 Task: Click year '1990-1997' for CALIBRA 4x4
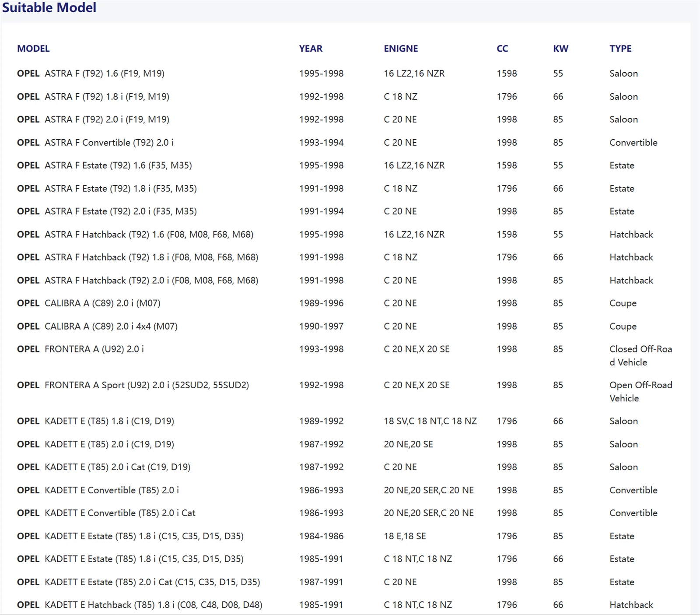click(321, 327)
